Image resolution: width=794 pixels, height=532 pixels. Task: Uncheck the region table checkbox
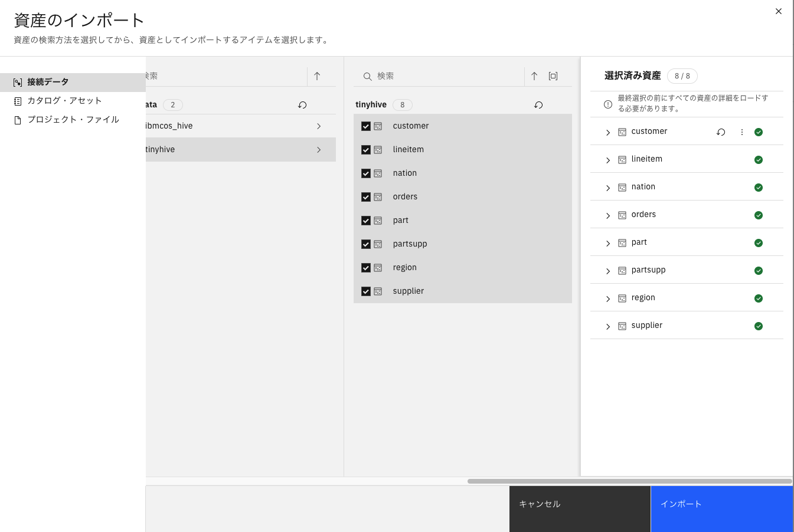365,267
